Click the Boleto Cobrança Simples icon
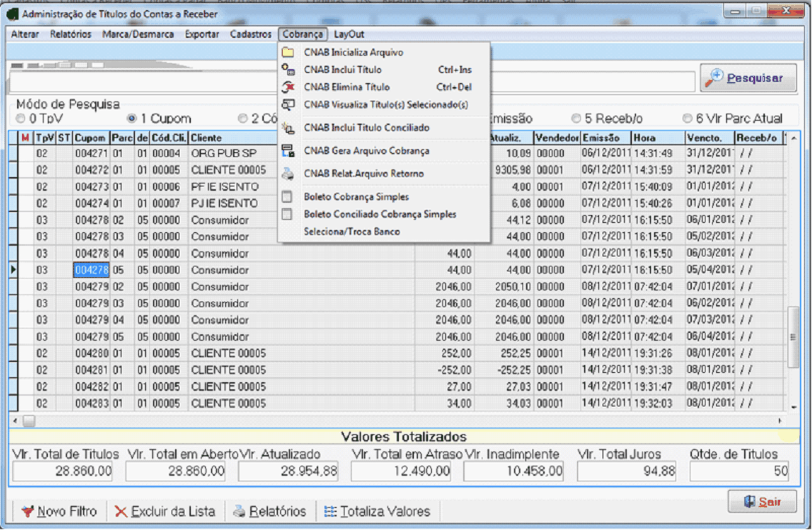This screenshot has height=530, width=812. (x=288, y=196)
